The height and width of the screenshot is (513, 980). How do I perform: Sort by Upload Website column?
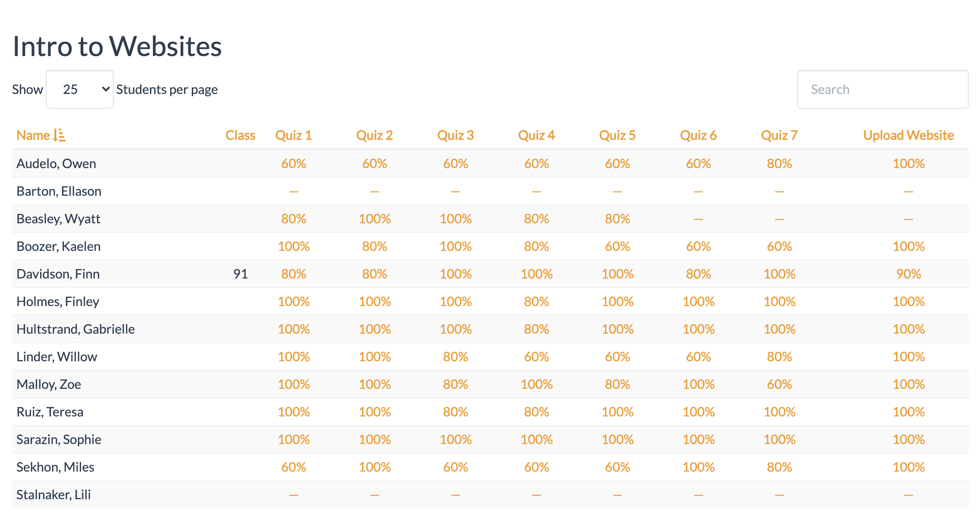point(908,135)
